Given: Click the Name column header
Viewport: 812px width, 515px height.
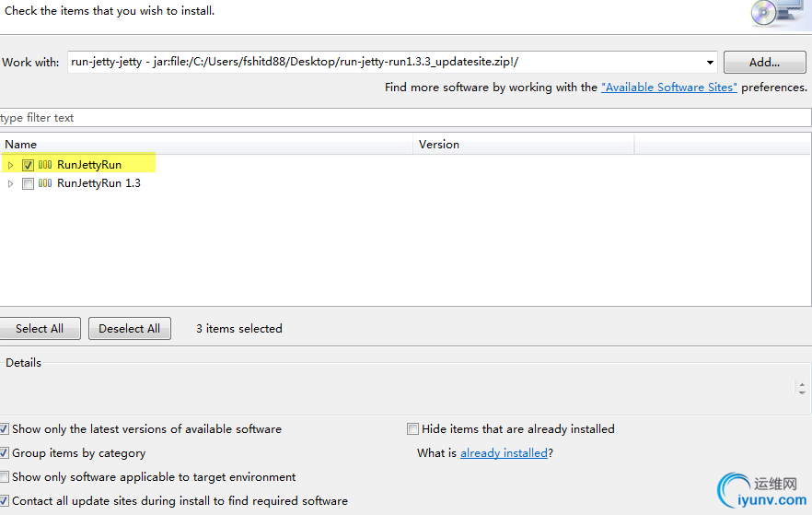Looking at the screenshot, I should pyautogui.click(x=207, y=144).
